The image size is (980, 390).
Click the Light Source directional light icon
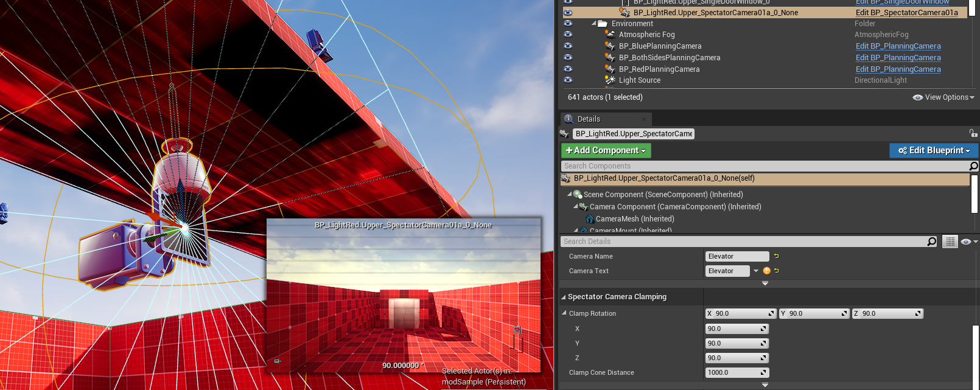click(x=610, y=80)
